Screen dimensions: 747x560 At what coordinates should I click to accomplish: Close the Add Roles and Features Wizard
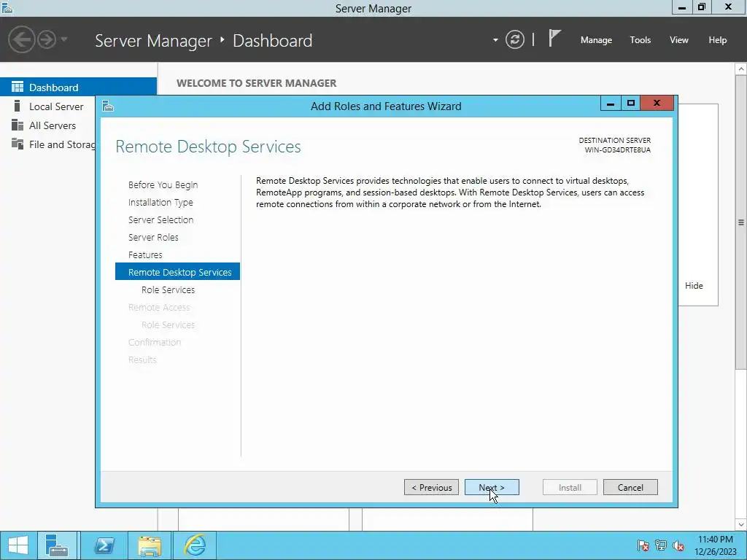(657, 104)
